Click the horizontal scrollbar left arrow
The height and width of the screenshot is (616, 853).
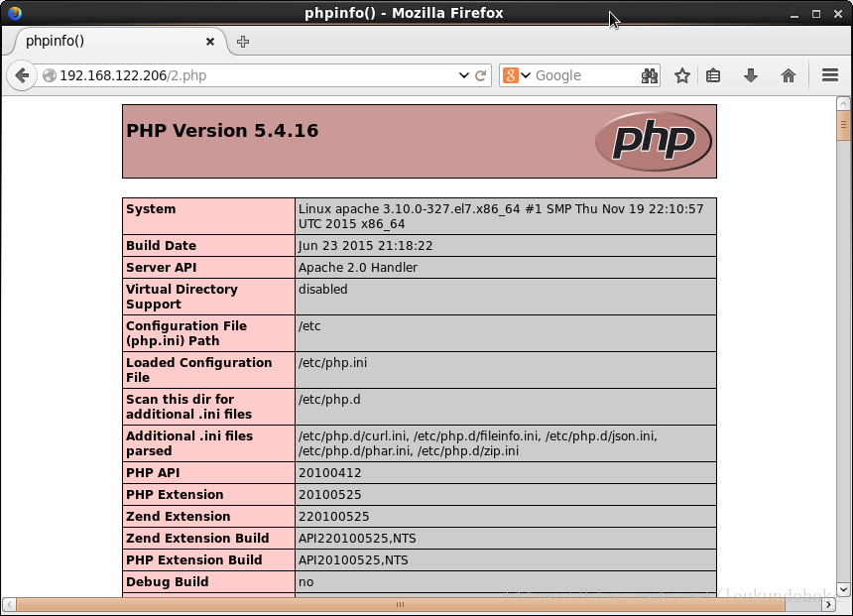(9, 604)
